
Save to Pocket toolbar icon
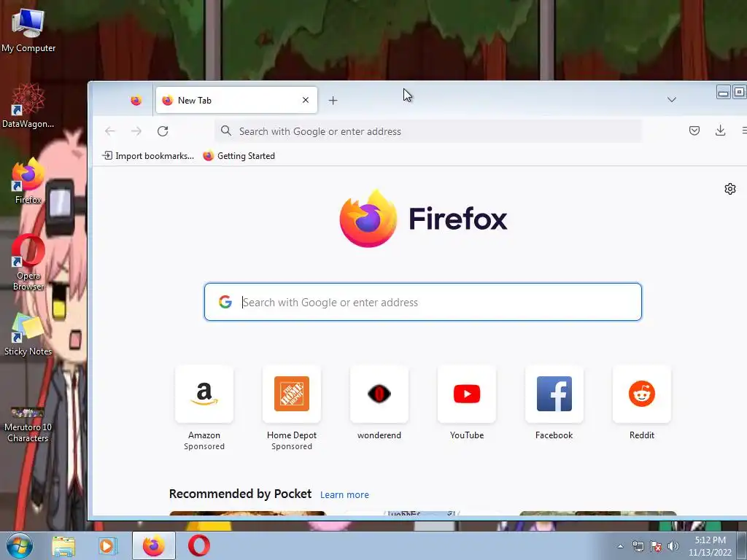[694, 131]
